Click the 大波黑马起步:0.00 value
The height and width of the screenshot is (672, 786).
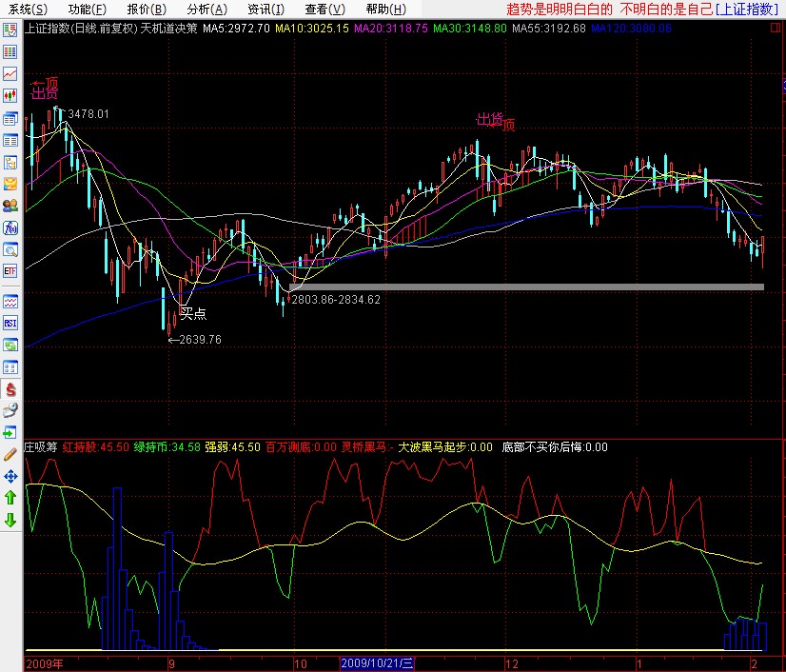click(x=445, y=446)
